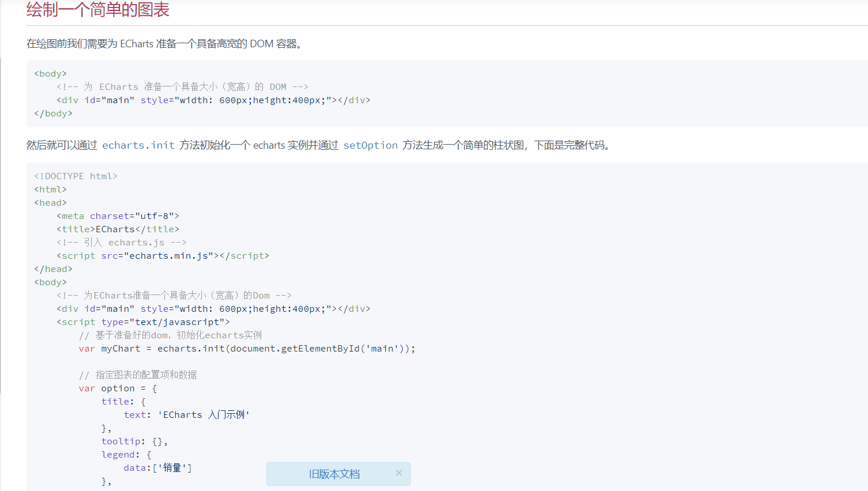Click the comment 基于准备好的dom，初始化echarts实例
Screen dimensions: 868x491
pos(170,335)
